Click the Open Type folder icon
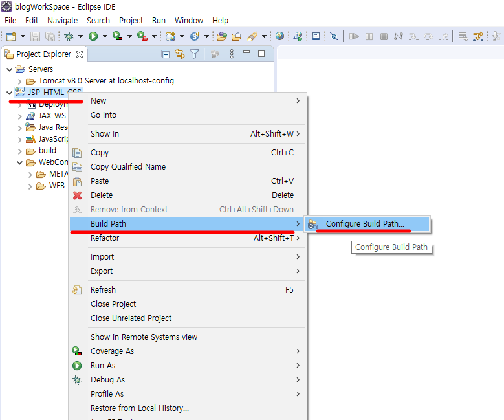The height and width of the screenshot is (420, 504). pos(222,36)
